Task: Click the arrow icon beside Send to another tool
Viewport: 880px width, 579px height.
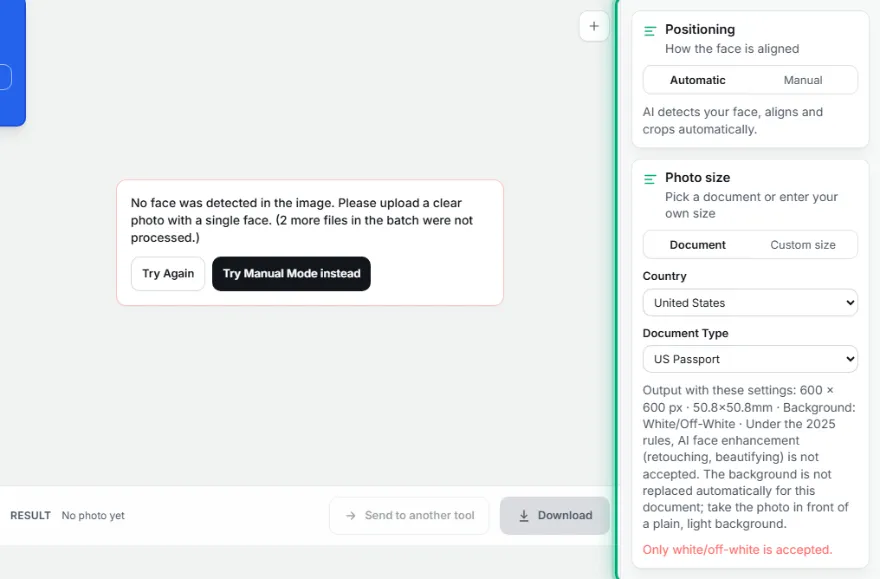Action: pyautogui.click(x=351, y=516)
